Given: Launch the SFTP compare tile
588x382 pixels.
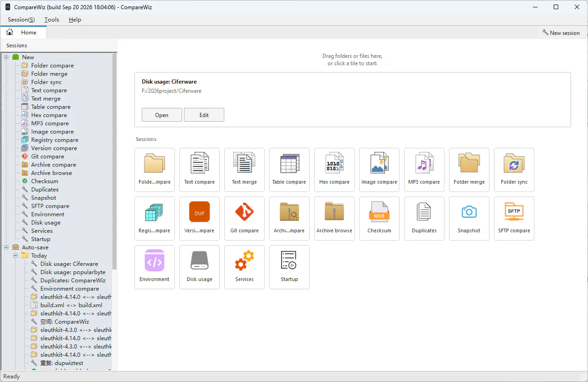Looking at the screenshot, I should (x=514, y=219).
